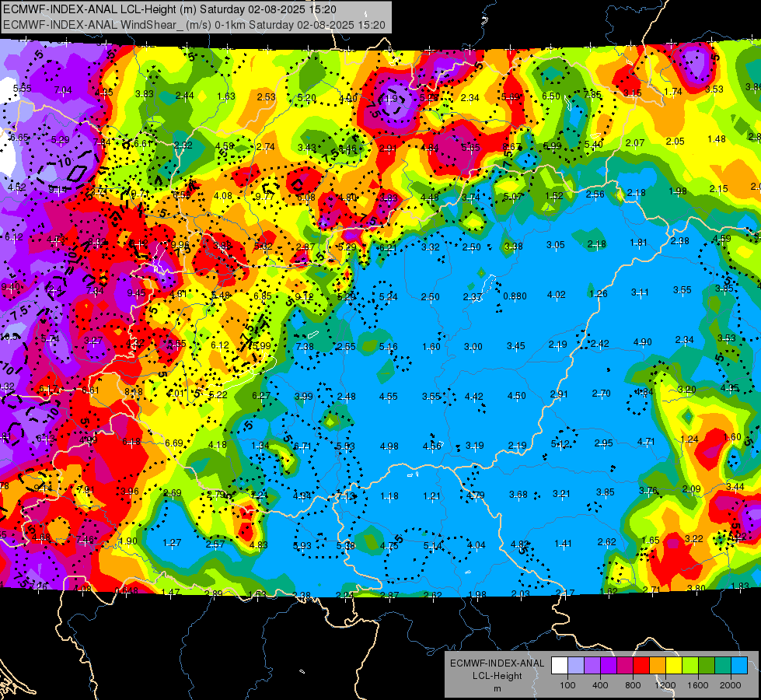Click the 1.27 wind shear value
761x700 pixels.
pos(172,543)
